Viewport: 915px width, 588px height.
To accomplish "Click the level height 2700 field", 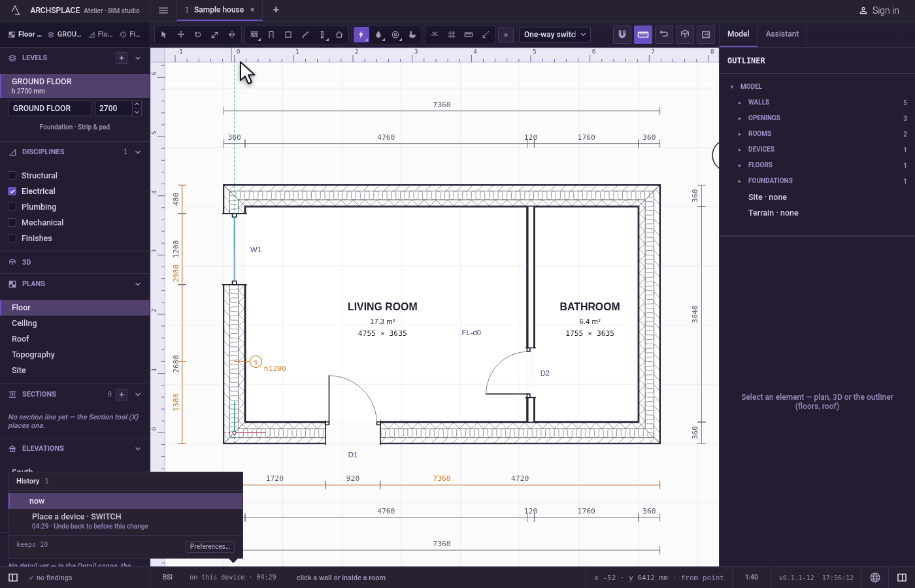I will point(113,108).
